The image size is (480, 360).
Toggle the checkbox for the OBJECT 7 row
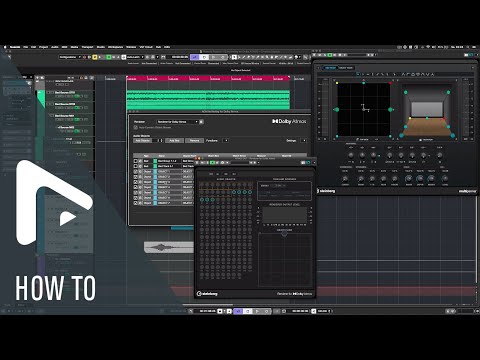pos(136,203)
